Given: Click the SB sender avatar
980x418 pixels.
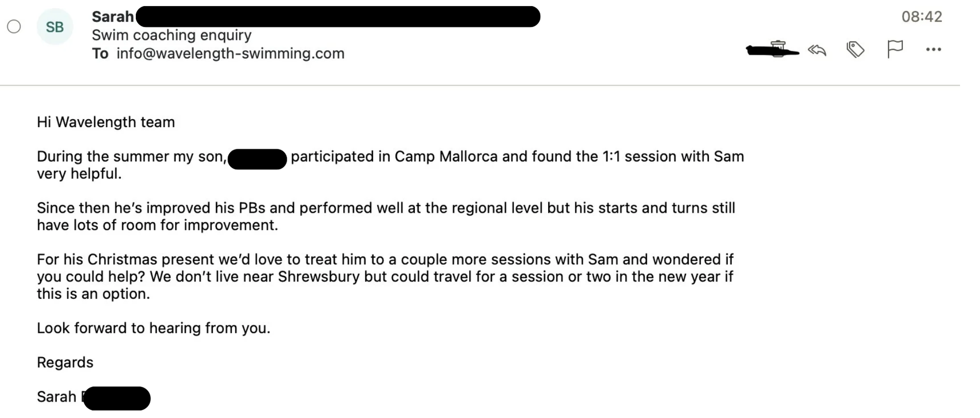Looking at the screenshot, I should tap(55, 27).
